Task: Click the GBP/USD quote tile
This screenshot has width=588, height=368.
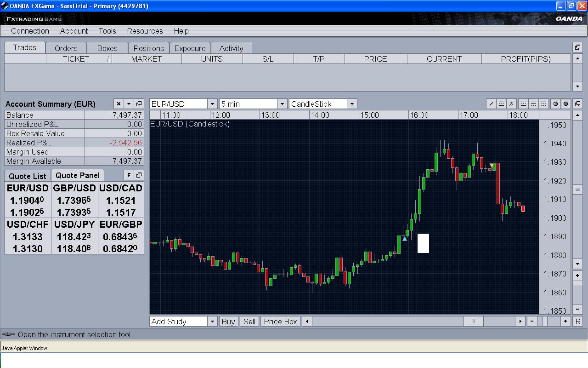Action: pyautogui.click(x=74, y=200)
